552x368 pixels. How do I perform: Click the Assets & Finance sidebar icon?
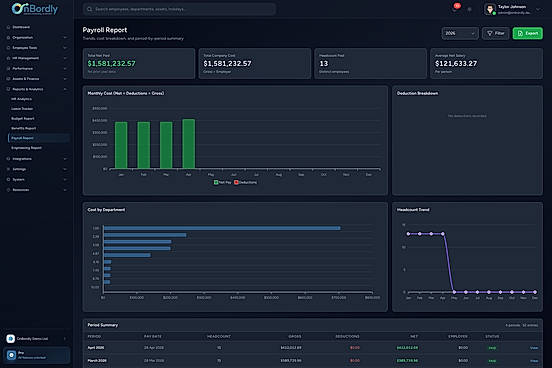[x=8, y=79]
